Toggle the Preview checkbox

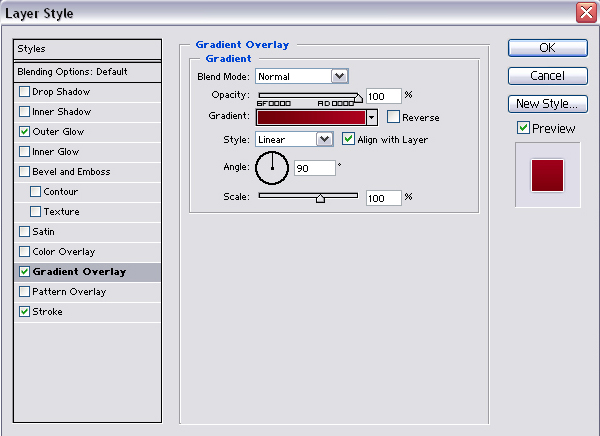click(x=523, y=128)
